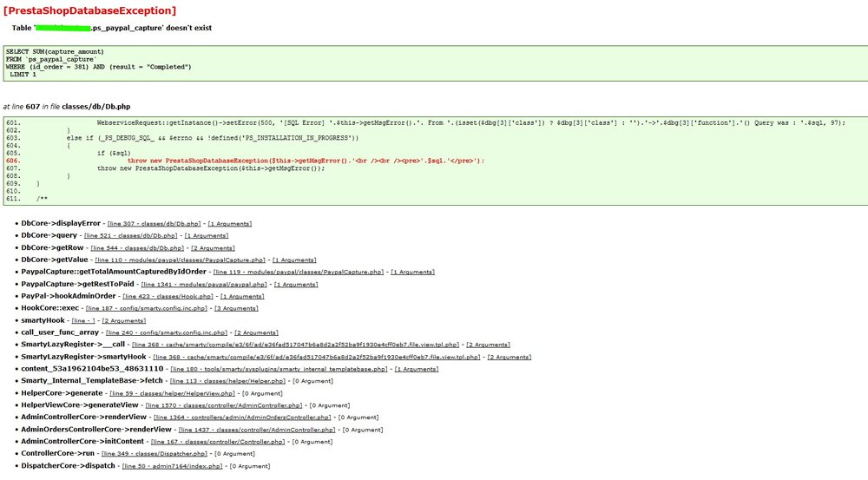Open line 50 admin7164/index.php link
This screenshot has width=868, height=480.
click(173, 467)
